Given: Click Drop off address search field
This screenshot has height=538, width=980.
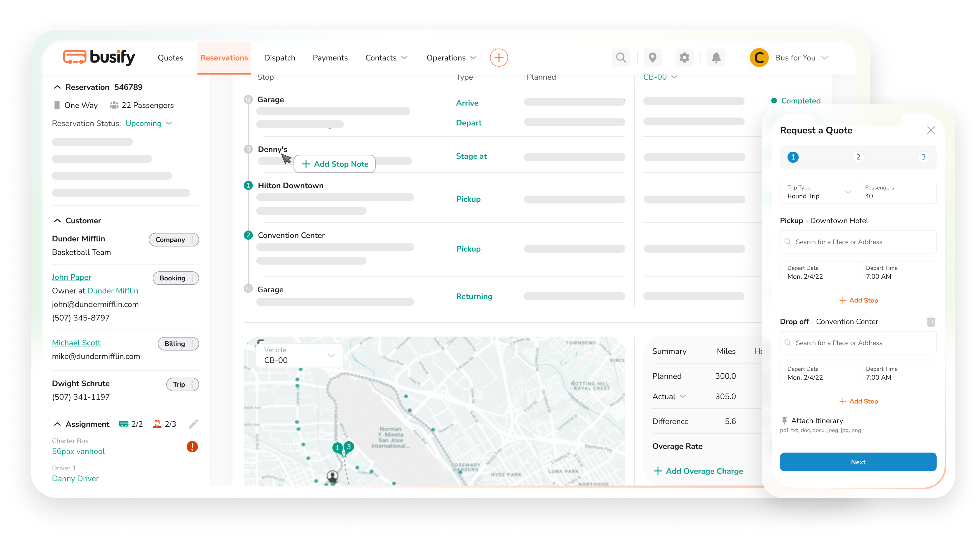Looking at the screenshot, I should (x=858, y=343).
